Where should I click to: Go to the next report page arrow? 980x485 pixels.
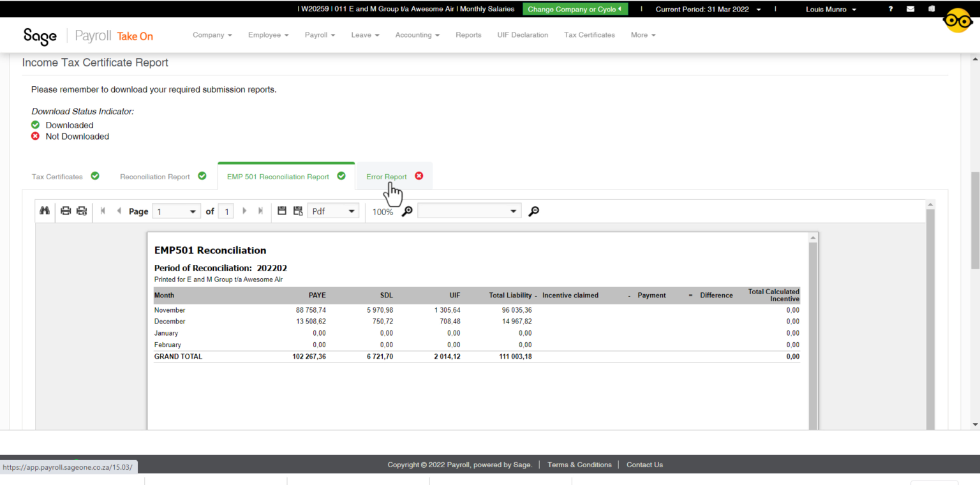tap(244, 211)
